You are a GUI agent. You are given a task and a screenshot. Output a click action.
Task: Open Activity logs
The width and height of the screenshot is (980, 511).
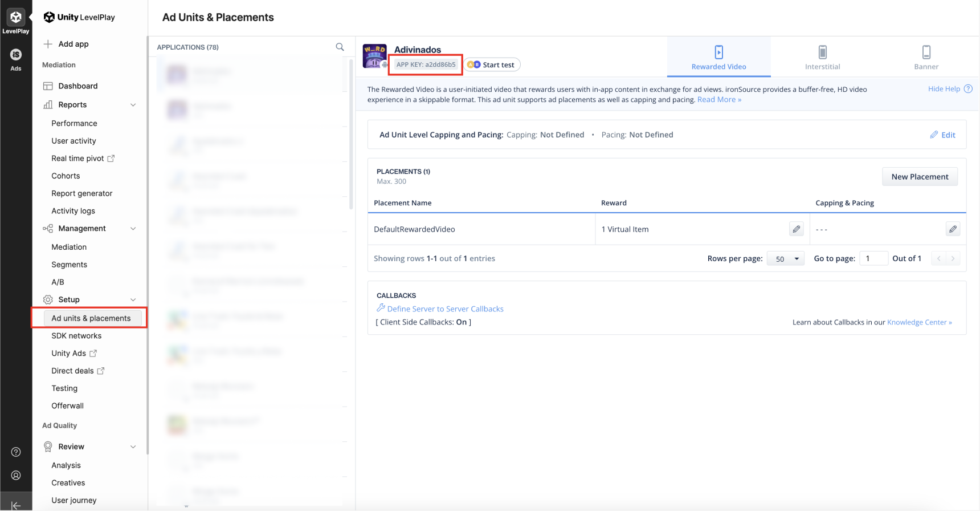pos(73,211)
